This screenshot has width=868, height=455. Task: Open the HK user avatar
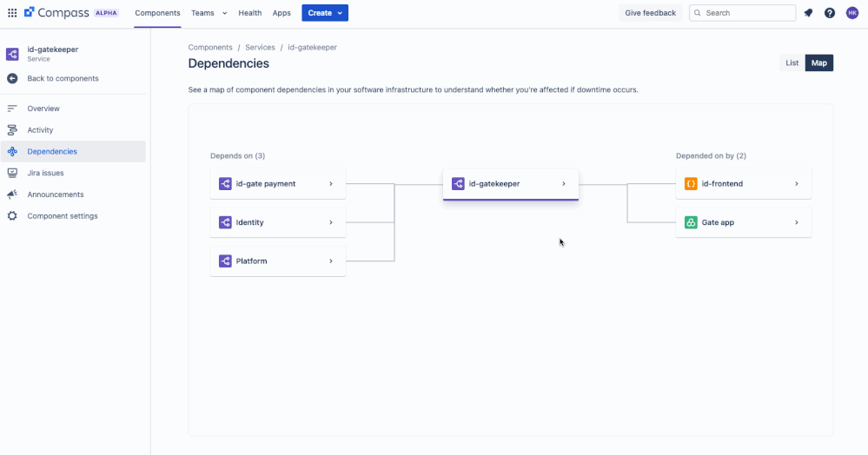852,13
